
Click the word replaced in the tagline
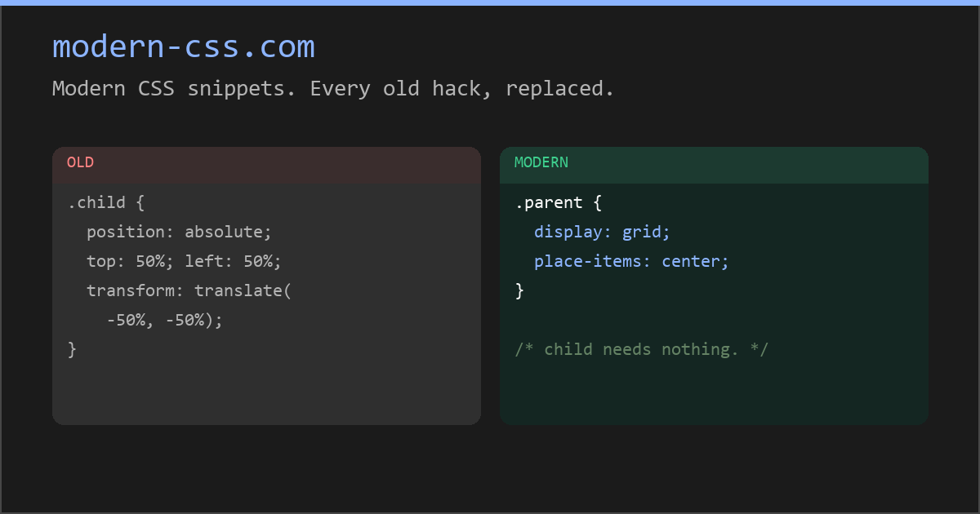coord(558,88)
